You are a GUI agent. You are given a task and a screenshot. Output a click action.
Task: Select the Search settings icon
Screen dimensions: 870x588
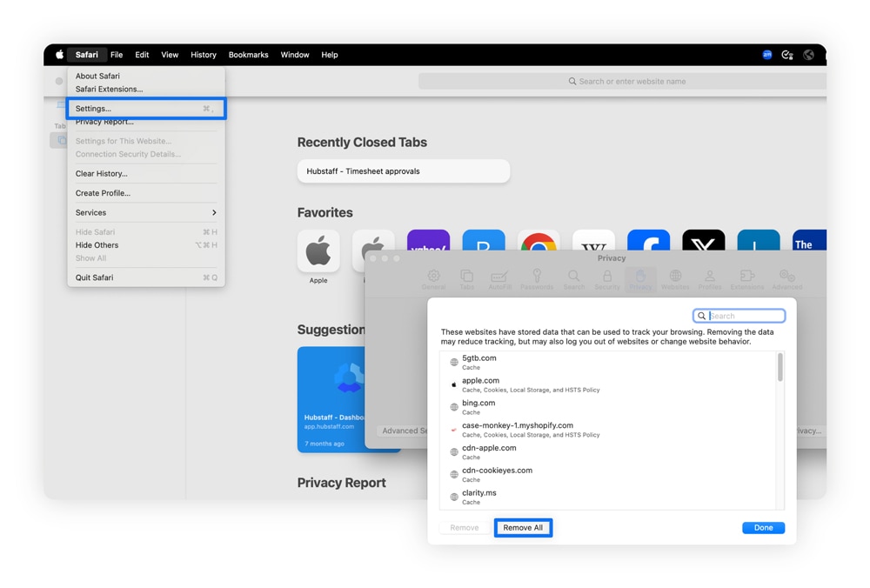coord(573,277)
